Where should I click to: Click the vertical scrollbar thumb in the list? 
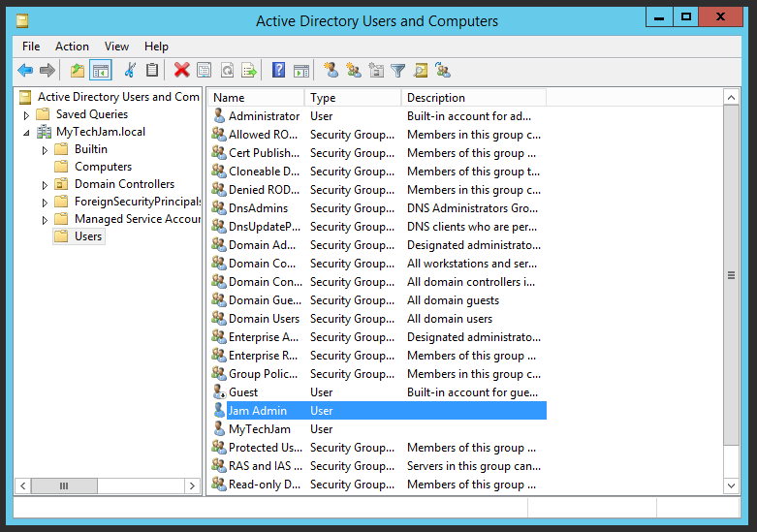coord(731,275)
